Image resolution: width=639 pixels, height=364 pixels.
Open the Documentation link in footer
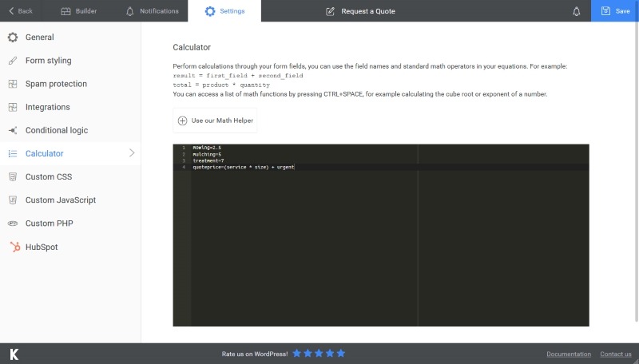(x=568, y=354)
